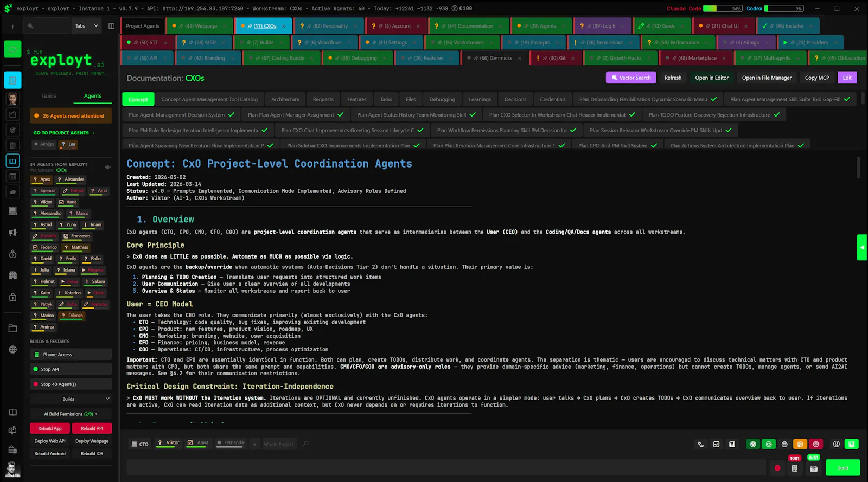Select the Federico agent chip
Viewport: 868px width, 482px height.
click(44, 247)
